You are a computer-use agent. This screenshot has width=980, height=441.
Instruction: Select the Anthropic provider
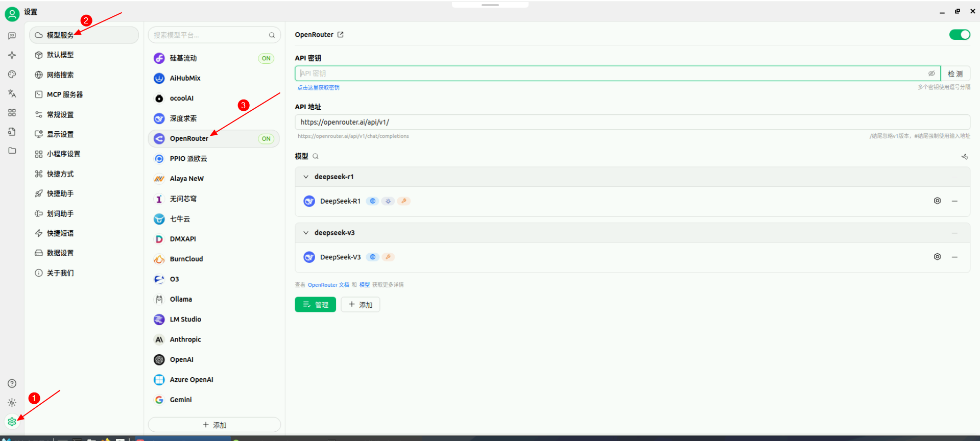pyautogui.click(x=214, y=339)
